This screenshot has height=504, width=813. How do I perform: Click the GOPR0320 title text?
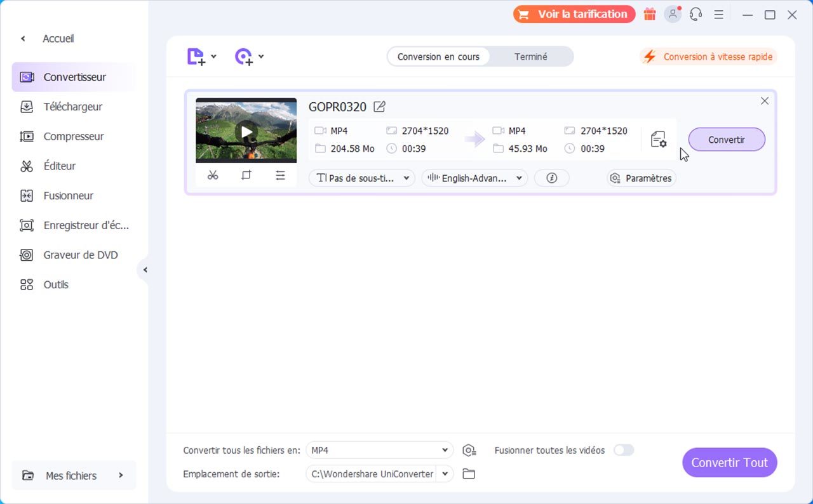coord(337,107)
